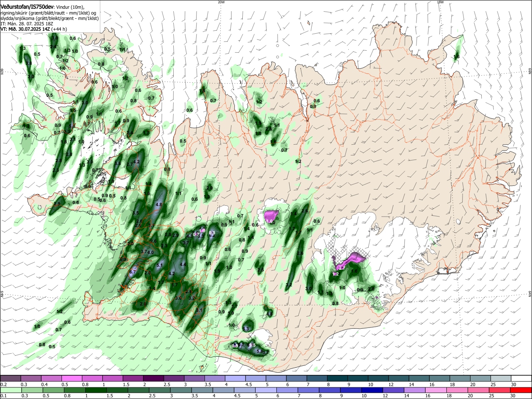The height and width of the screenshot is (399, 532).
Task: Click the white swatch at 30 in the upper legend
Action: tap(521, 379)
